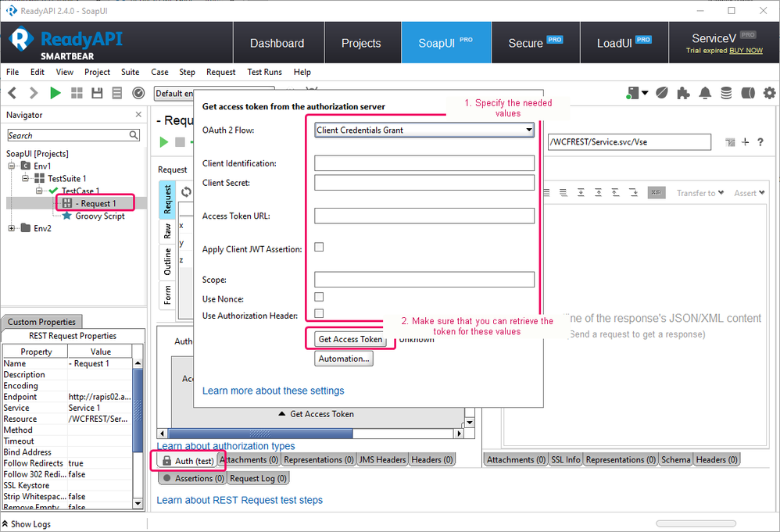Open the Assert dropdown menu
The width and height of the screenshot is (780, 532).
coord(749,193)
